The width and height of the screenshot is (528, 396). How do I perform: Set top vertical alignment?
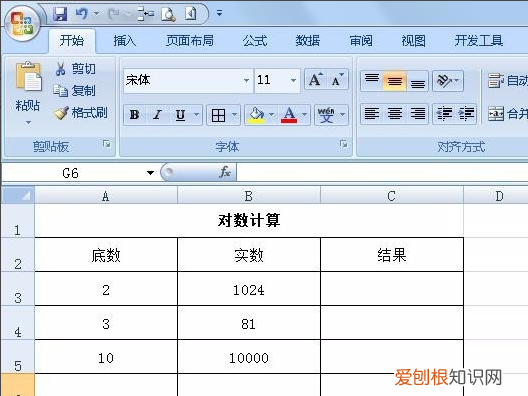(x=372, y=81)
